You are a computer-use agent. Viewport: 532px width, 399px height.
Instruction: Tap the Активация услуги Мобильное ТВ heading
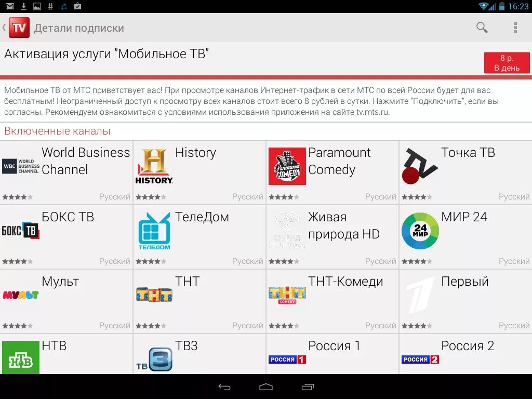tap(107, 54)
